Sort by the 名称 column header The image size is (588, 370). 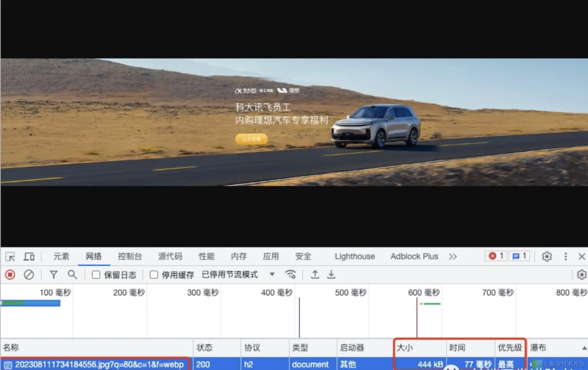click(x=97, y=348)
